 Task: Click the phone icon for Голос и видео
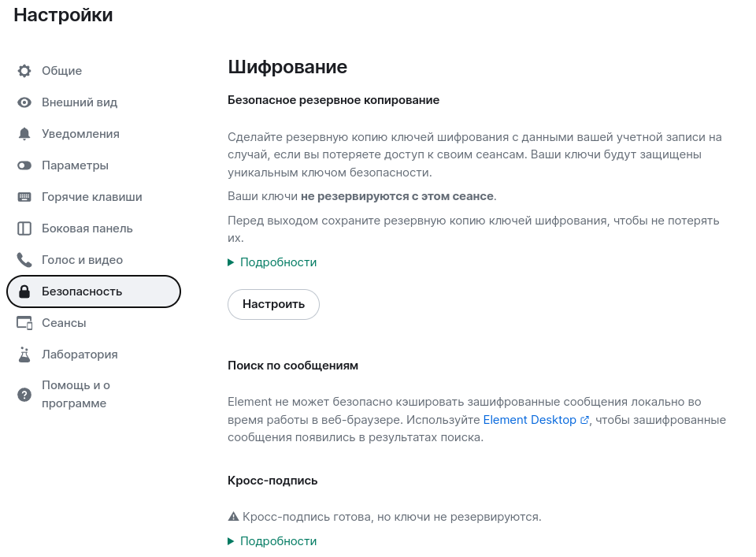pos(24,260)
